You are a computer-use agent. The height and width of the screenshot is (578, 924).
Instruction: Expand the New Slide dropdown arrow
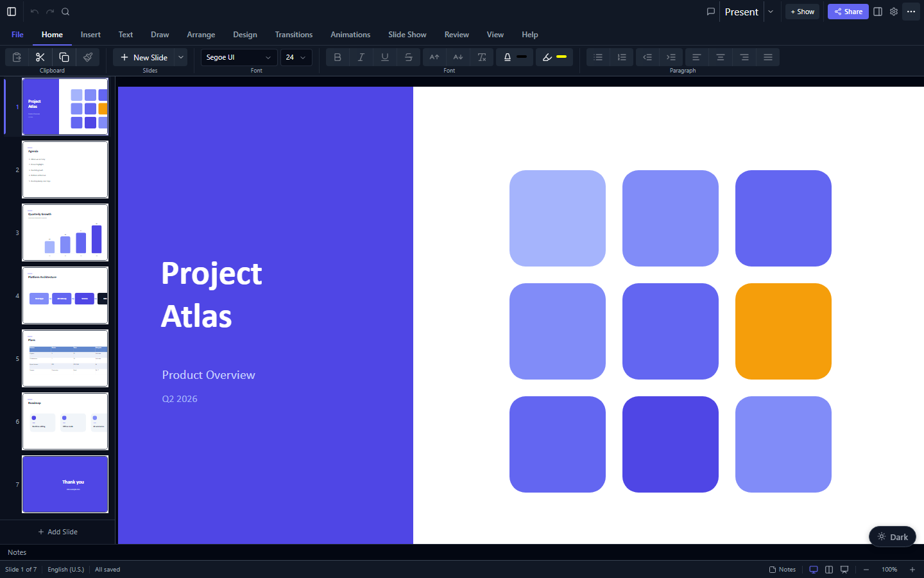(x=181, y=57)
